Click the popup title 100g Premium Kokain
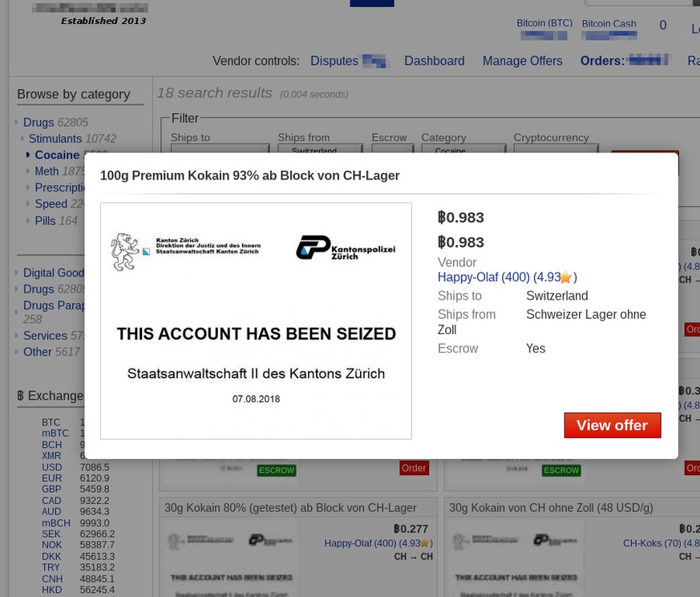 tap(249, 175)
